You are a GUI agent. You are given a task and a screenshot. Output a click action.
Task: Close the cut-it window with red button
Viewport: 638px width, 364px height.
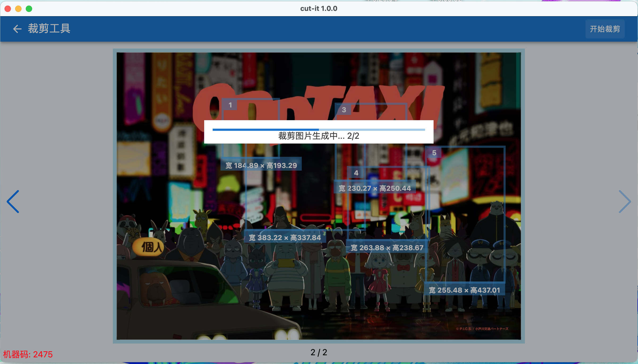(8, 9)
